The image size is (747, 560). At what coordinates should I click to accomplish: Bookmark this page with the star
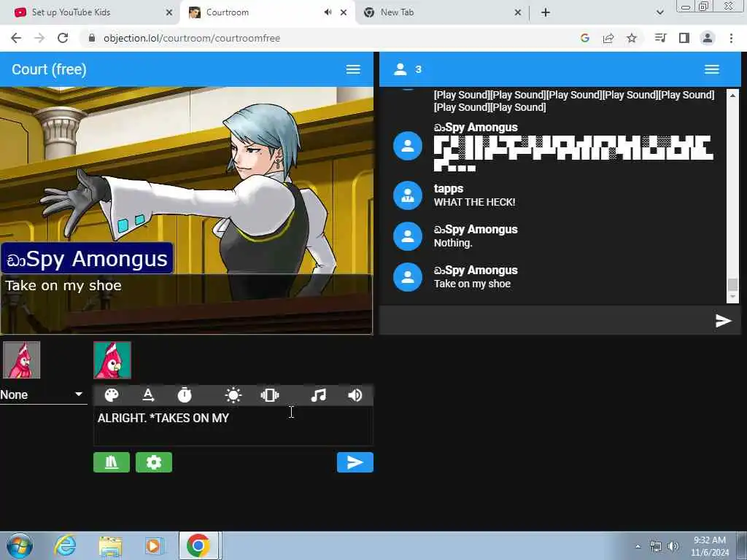[632, 38]
